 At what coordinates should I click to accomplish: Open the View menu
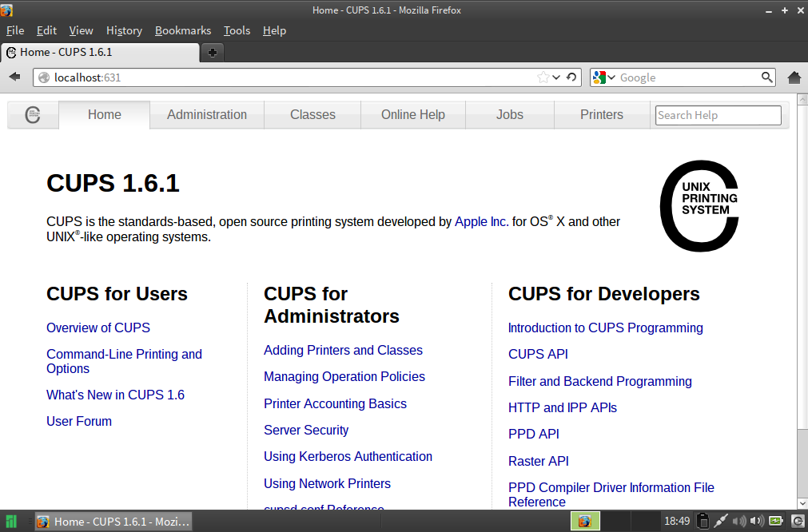(81, 30)
